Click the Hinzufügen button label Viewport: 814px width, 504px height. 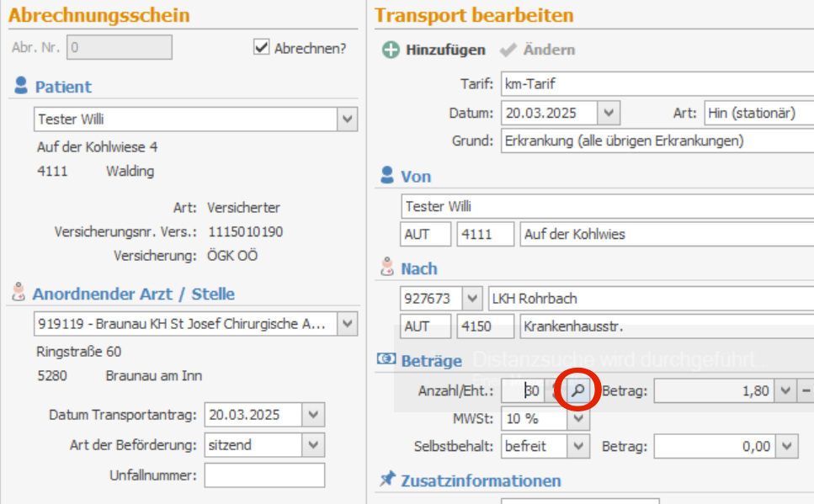click(x=445, y=50)
